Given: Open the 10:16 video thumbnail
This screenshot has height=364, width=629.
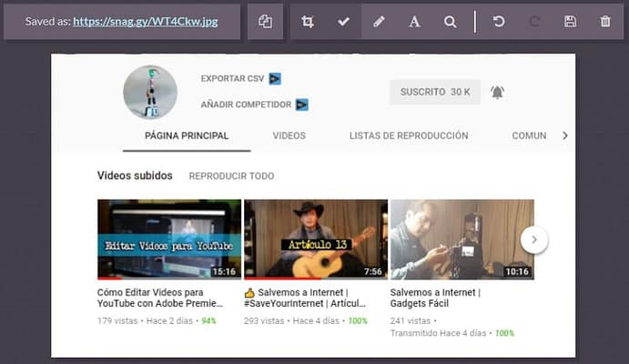Looking at the screenshot, I should coord(462,239).
